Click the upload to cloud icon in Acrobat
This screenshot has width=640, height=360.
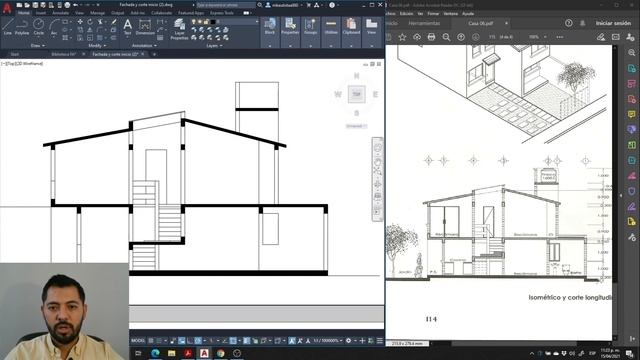coord(417,37)
